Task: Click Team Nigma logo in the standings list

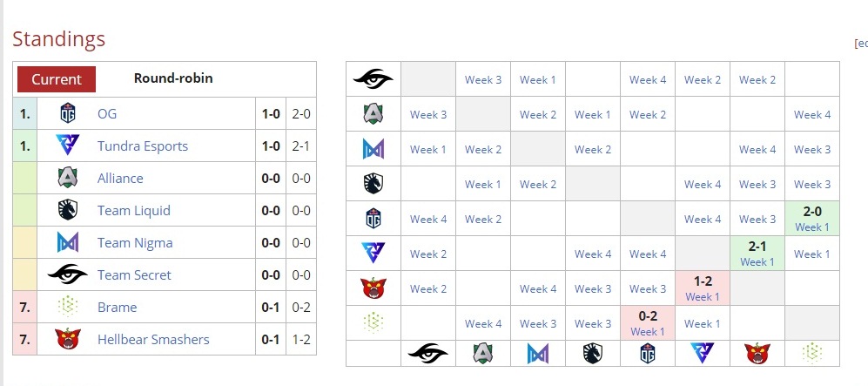Action: 69,242
